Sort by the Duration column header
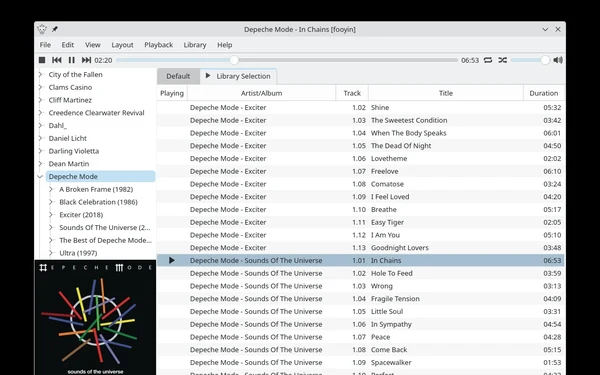 click(x=544, y=93)
